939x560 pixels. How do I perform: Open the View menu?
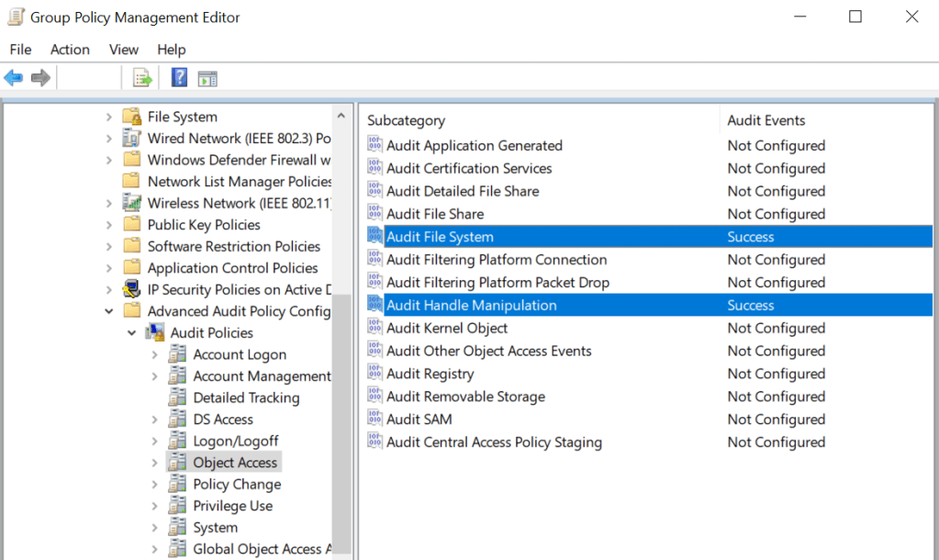click(123, 50)
